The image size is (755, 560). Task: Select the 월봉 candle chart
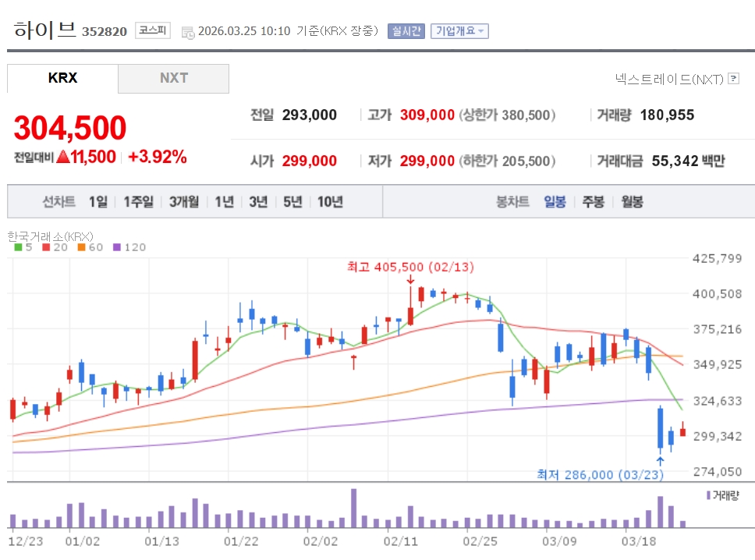pos(633,201)
